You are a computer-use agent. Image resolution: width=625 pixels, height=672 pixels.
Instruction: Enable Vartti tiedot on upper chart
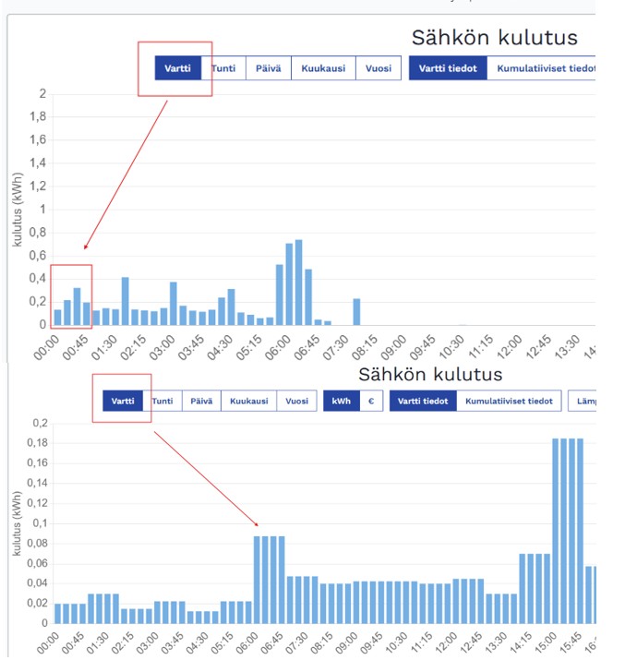(x=448, y=68)
